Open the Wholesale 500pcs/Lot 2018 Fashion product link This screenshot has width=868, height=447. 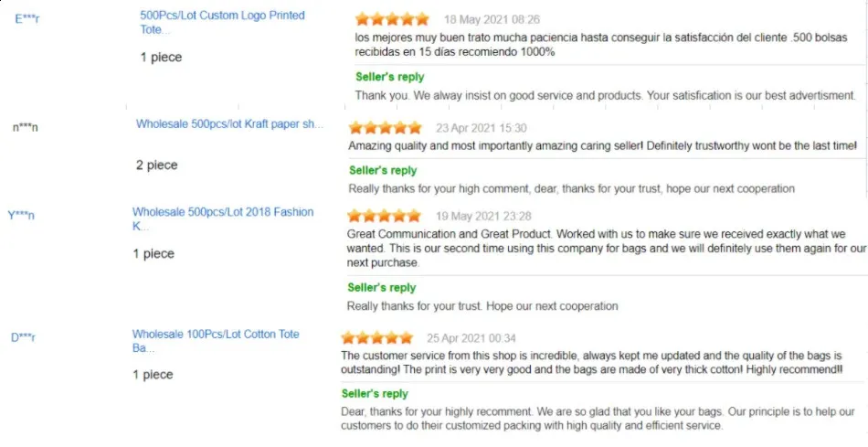223,218
